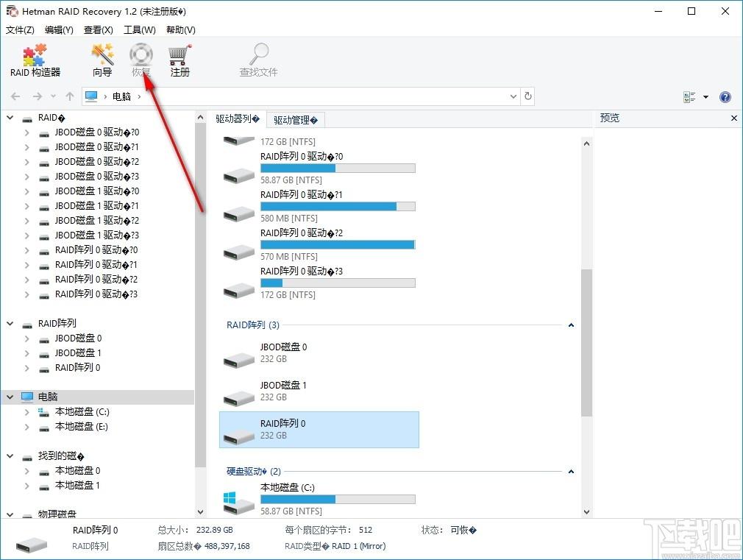Click 电脑 in the address breadcrumb
The image size is (743, 560).
(121, 96)
